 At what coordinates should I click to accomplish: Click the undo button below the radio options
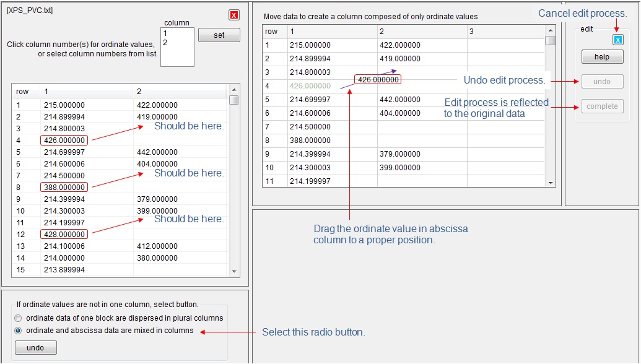[35, 348]
